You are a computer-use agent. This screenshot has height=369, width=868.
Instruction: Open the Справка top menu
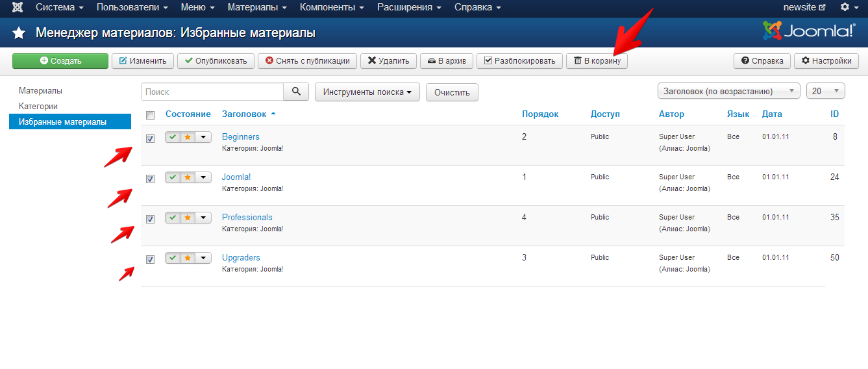478,8
